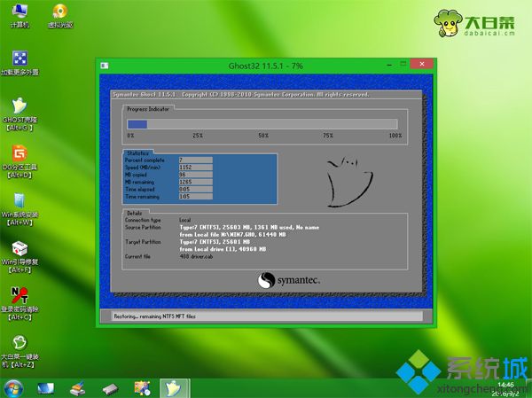Click the gray drive icon in the taskbar
The height and width of the screenshot is (398, 532).
point(110,387)
